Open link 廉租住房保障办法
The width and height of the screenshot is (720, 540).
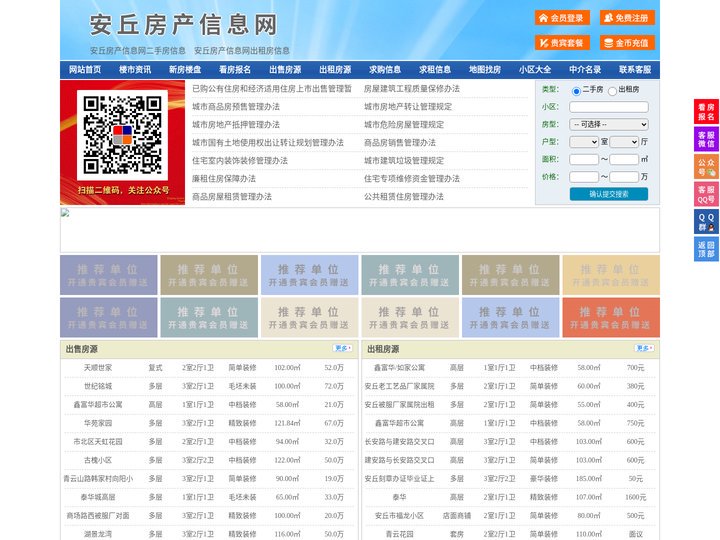tap(224, 179)
